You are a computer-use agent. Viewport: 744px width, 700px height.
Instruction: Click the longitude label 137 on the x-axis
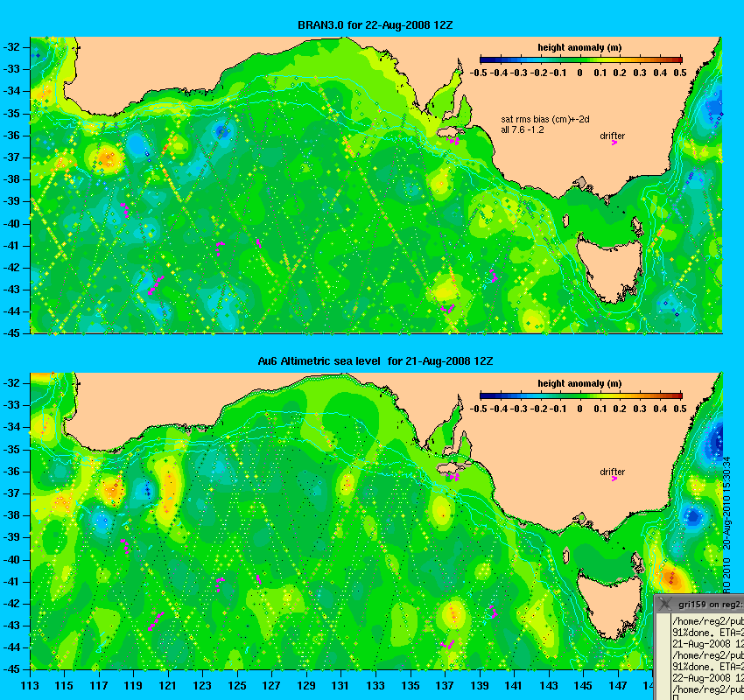[445, 685]
